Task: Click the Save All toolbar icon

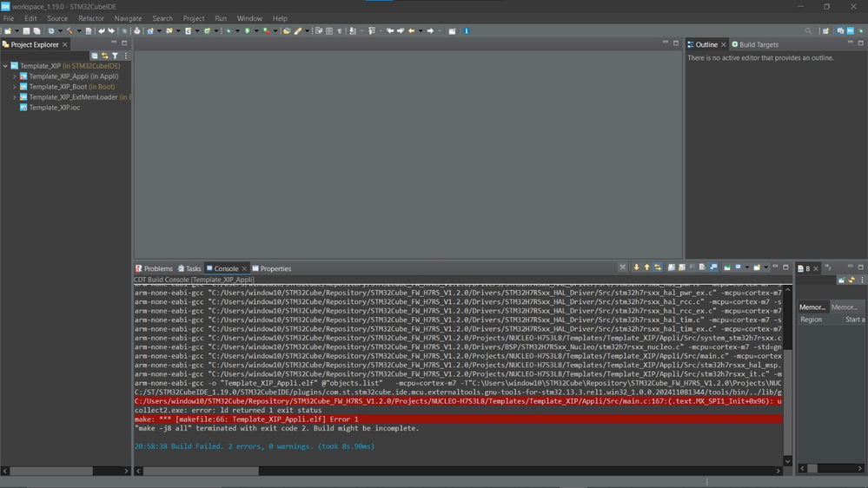Action: pyautogui.click(x=36, y=31)
